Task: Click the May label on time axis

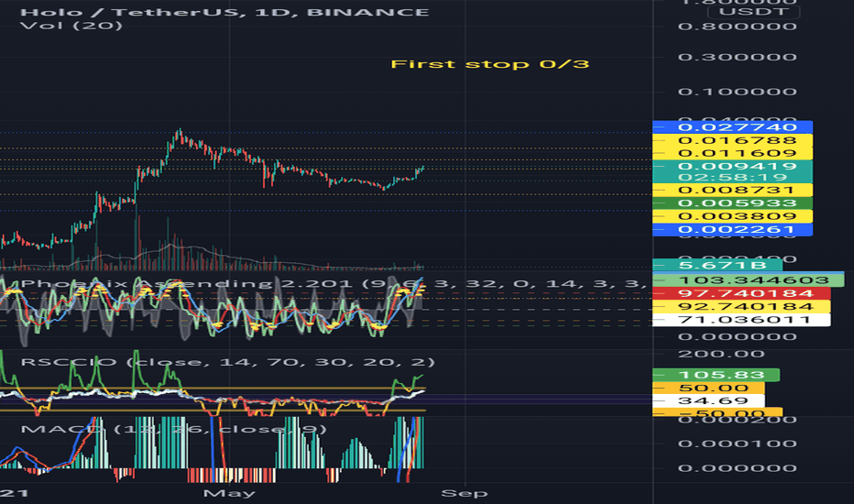Action: pos(229,493)
